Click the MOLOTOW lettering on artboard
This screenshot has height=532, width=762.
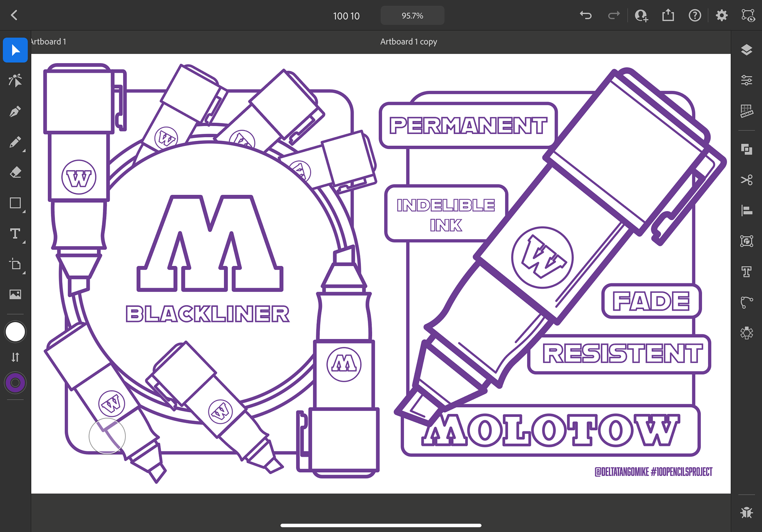tap(551, 430)
